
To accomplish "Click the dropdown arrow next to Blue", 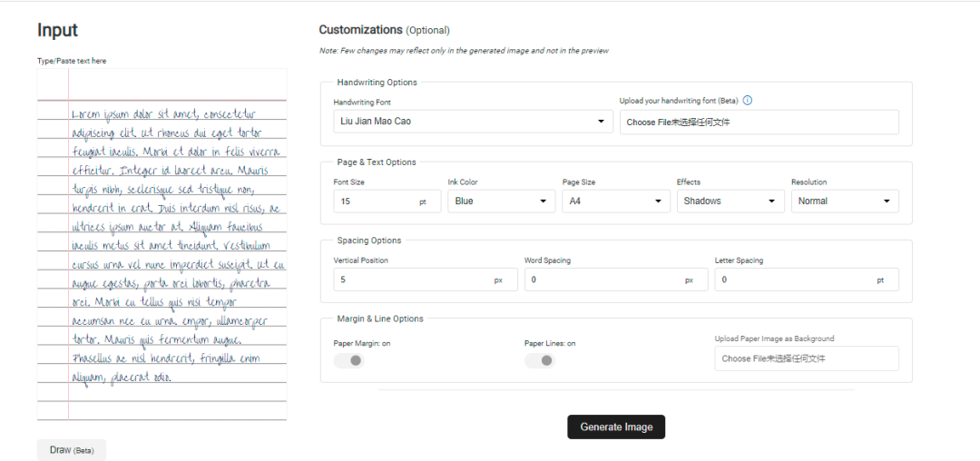I will (544, 201).
